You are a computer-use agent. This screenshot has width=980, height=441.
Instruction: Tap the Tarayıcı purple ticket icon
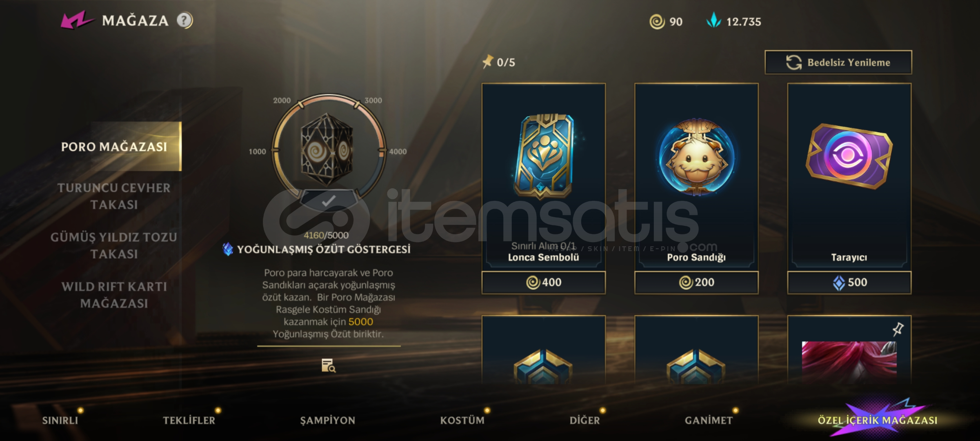pyautogui.click(x=849, y=156)
